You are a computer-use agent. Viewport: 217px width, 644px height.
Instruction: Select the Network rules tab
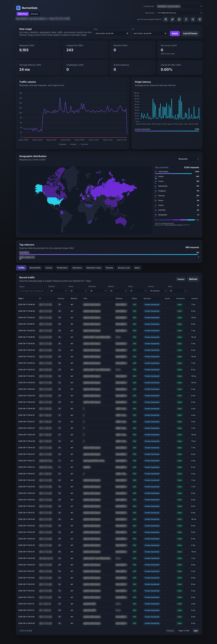pyautogui.click(x=94, y=268)
